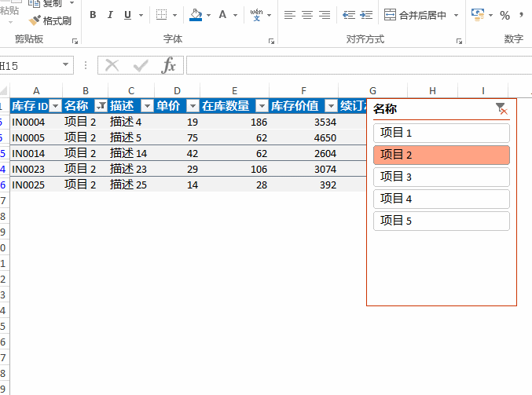
Task: Select column F header
Action: click(303, 91)
